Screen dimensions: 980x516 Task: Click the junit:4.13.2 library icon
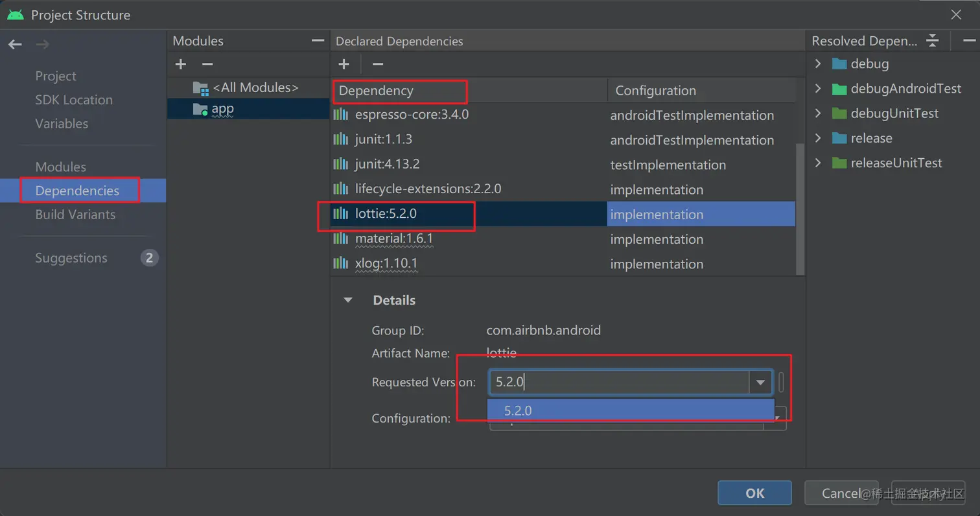341,164
